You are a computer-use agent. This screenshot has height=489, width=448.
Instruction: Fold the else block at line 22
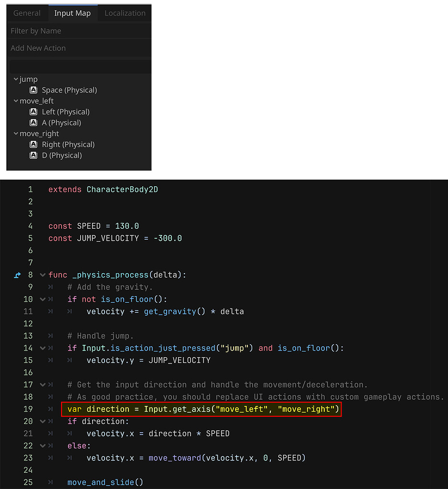tap(43, 446)
